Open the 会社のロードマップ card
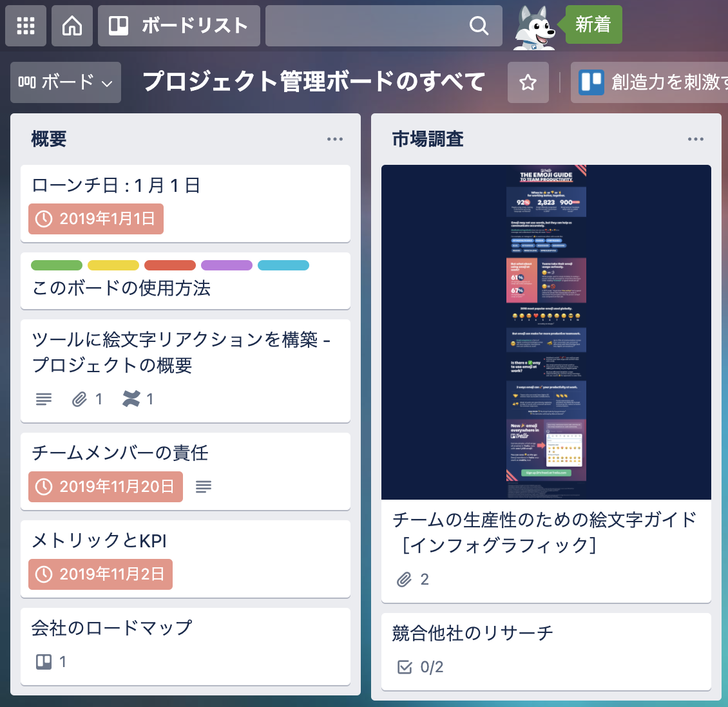728x707 pixels. point(186,646)
